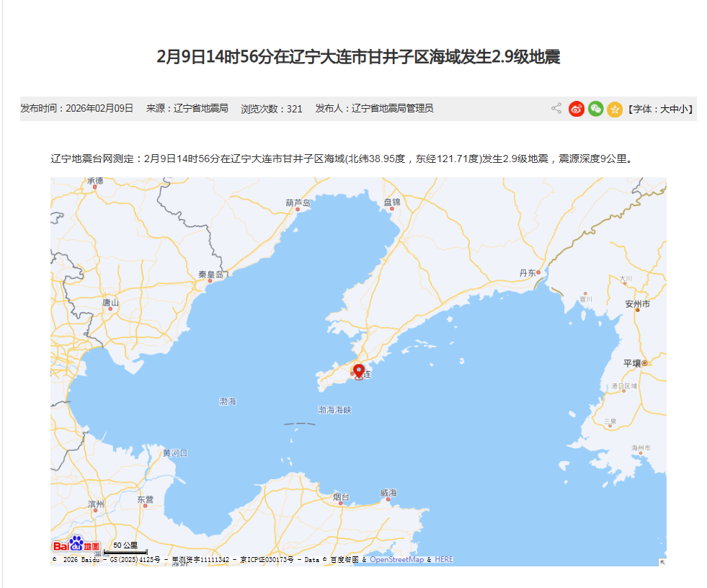Click 烟台 city label on map

(x=342, y=497)
